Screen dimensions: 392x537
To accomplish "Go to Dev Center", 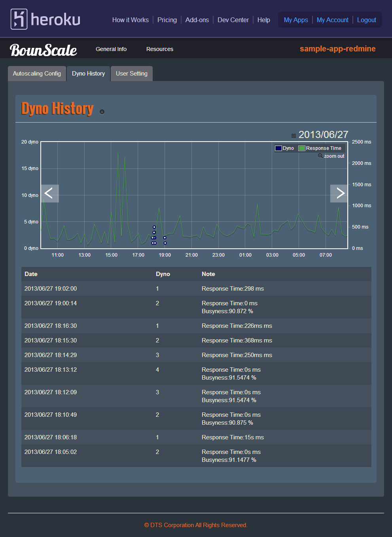I will tap(233, 20).
